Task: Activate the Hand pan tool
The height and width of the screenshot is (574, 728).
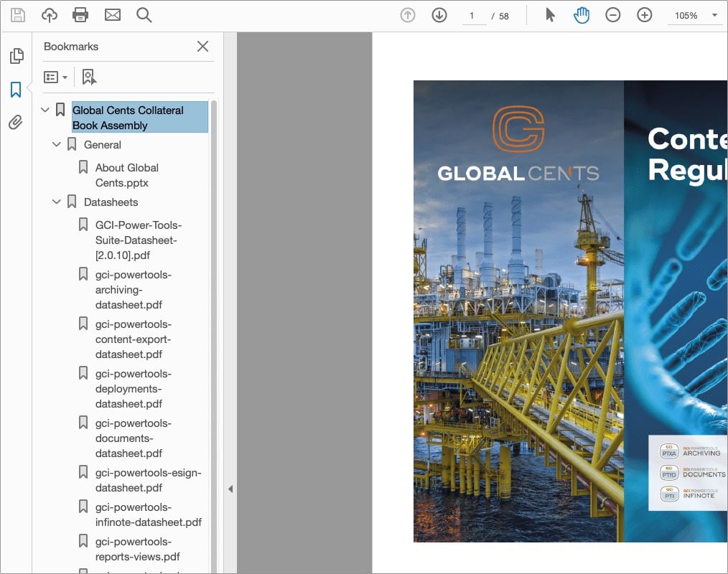Action: (x=582, y=15)
